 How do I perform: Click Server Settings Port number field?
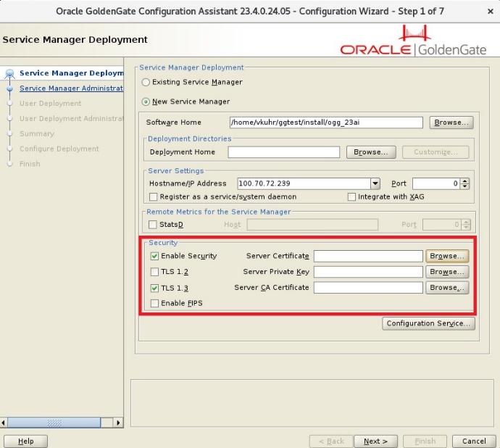pyautogui.click(x=436, y=183)
